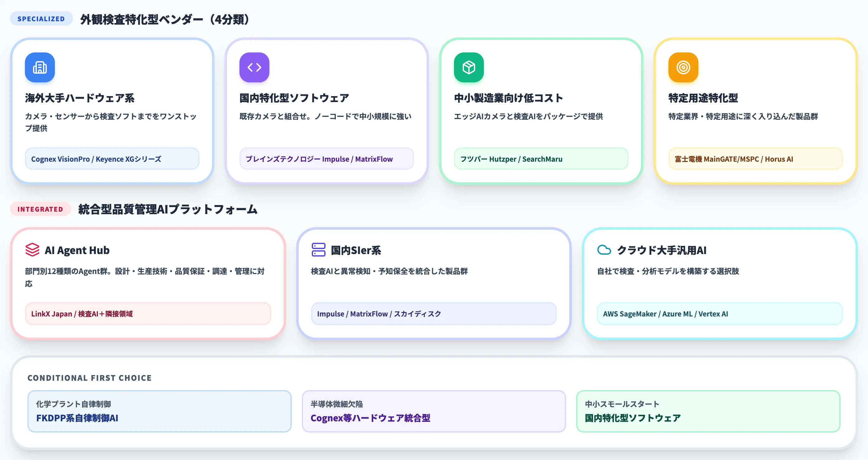Click the heading 統合型品質管理AIプラットフォーム
This screenshot has height=460, width=868.
click(168, 209)
